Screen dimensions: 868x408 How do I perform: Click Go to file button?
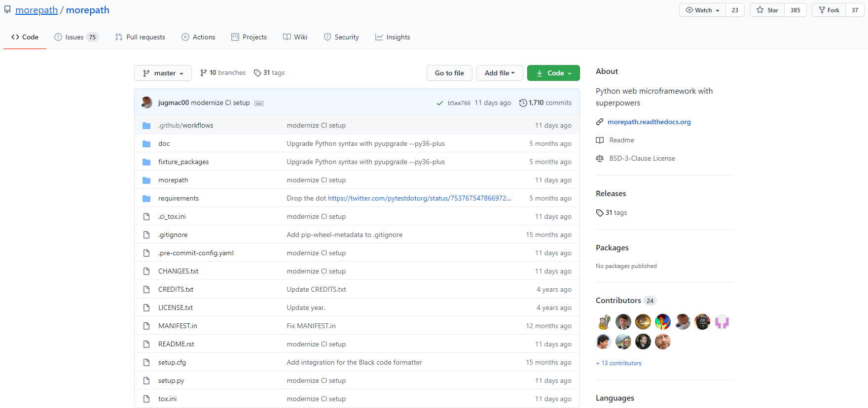tap(449, 73)
